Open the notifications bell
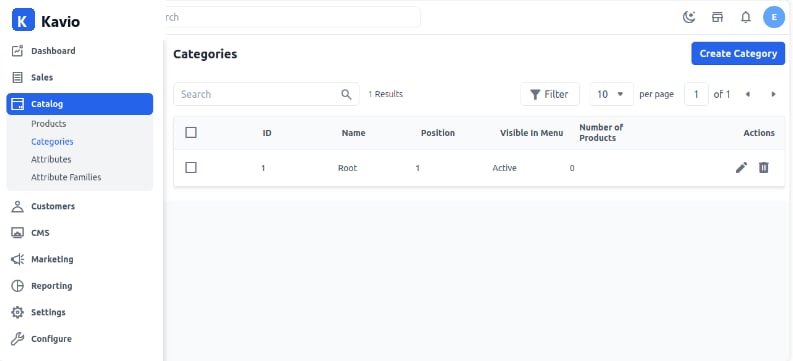Screen dimensions: 793x361 pos(745,17)
